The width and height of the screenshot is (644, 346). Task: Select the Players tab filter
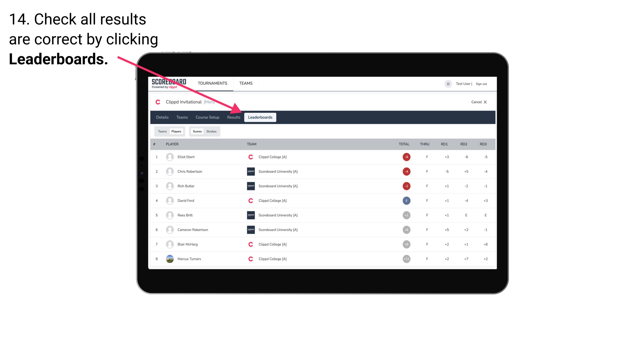176,131
